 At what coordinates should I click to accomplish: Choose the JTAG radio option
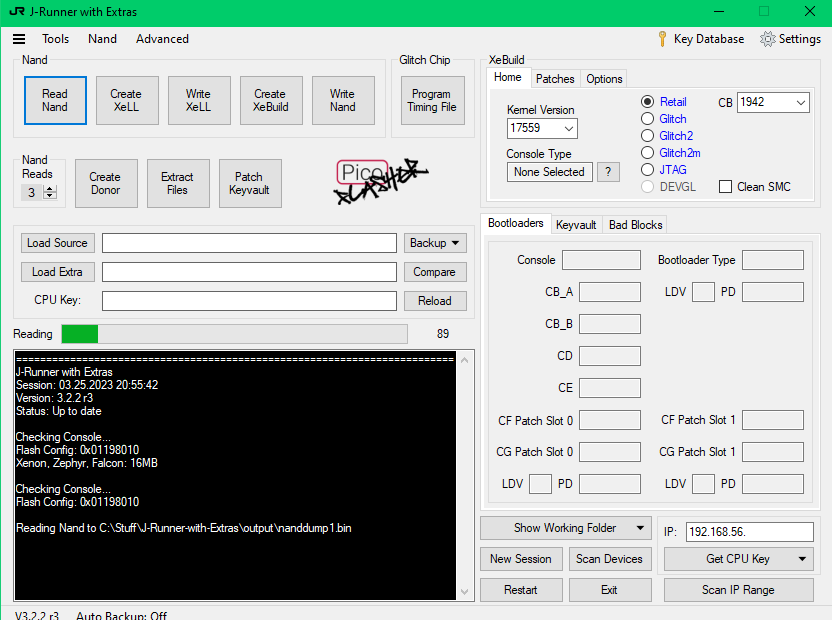point(647,170)
